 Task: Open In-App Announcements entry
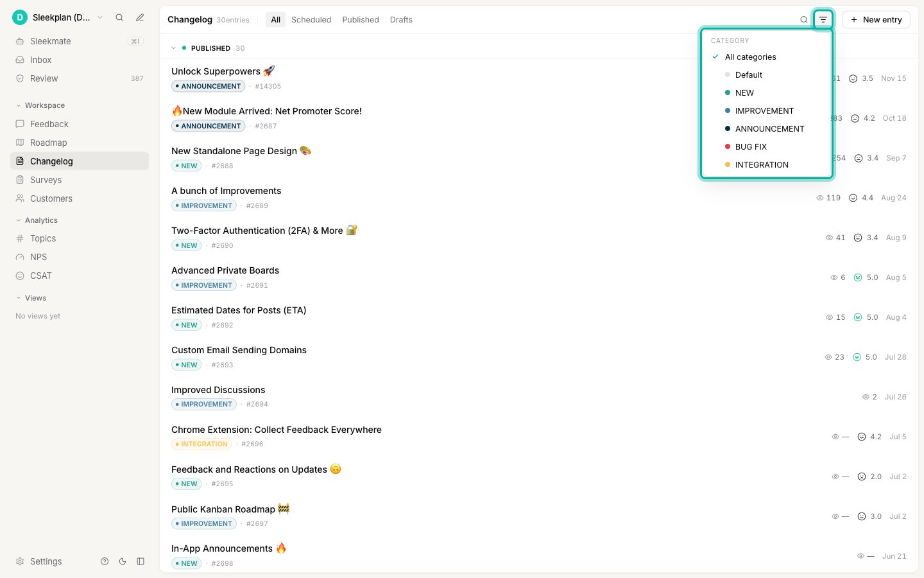tap(228, 548)
